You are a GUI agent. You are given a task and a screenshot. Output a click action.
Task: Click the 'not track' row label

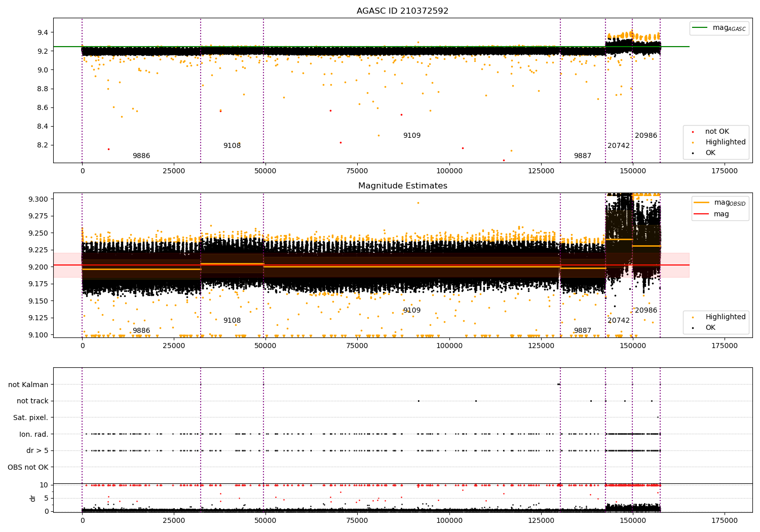pyautogui.click(x=32, y=401)
